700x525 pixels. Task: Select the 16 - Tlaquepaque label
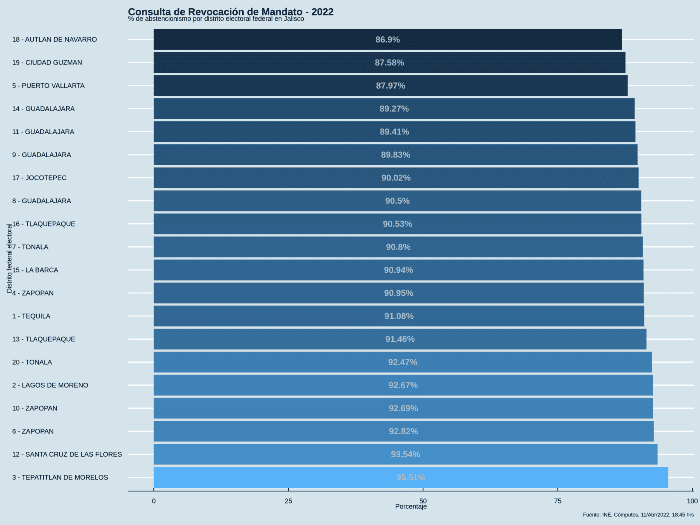click(44, 223)
